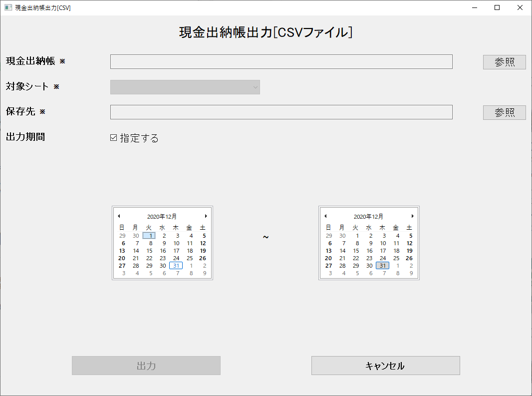Screen dimensions: 532x396
Task: Click inside the 保存先 input field
Action: point(281,112)
